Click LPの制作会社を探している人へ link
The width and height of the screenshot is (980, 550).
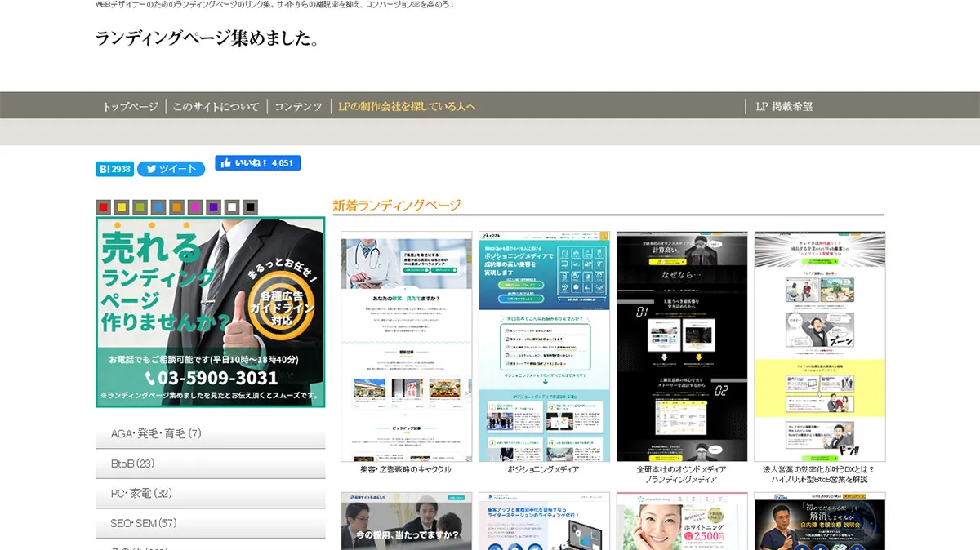pyautogui.click(x=407, y=107)
